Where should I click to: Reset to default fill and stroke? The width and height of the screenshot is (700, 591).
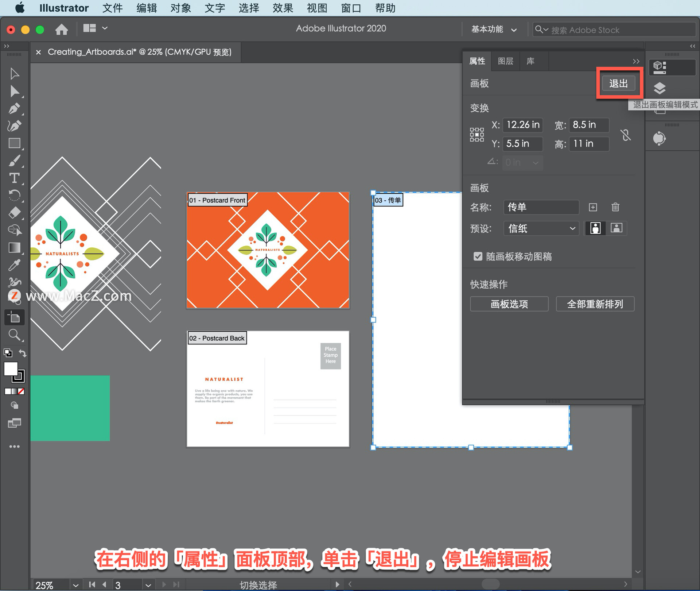(8, 353)
